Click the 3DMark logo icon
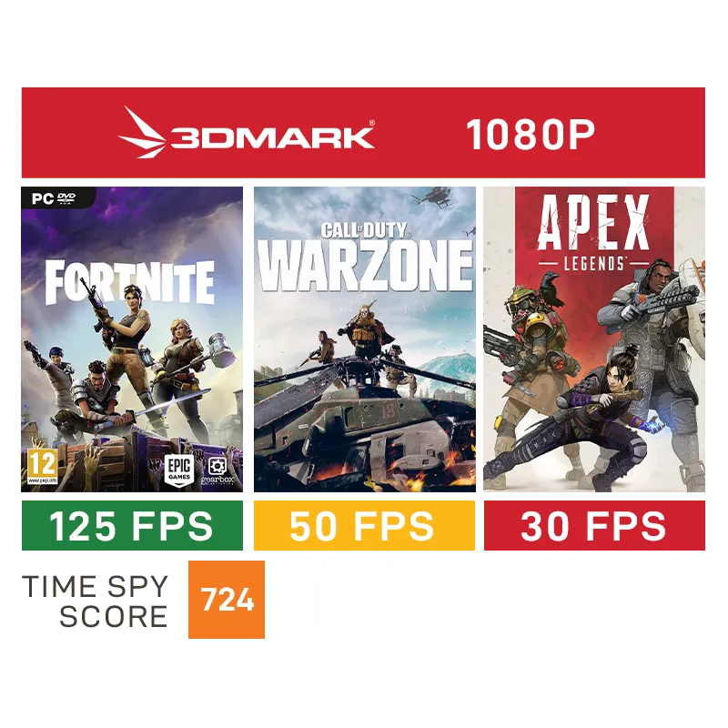Screen dimensions: 728x728 pyautogui.click(x=142, y=133)
